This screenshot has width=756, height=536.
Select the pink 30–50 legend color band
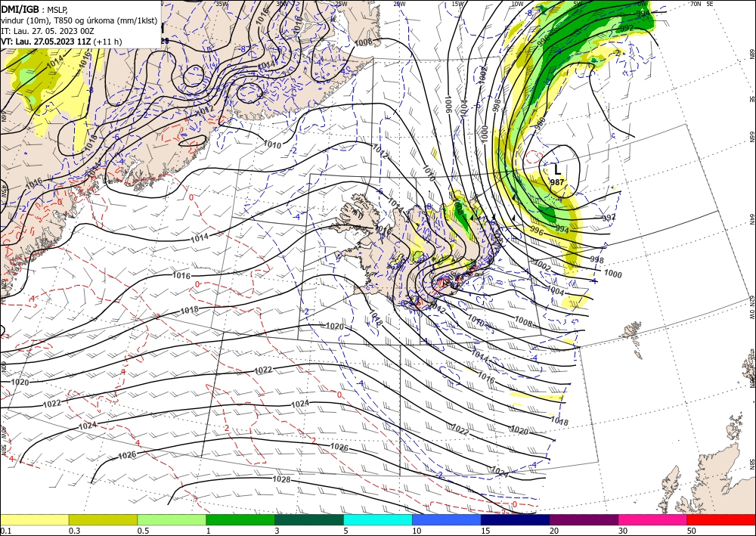point(653,519)
